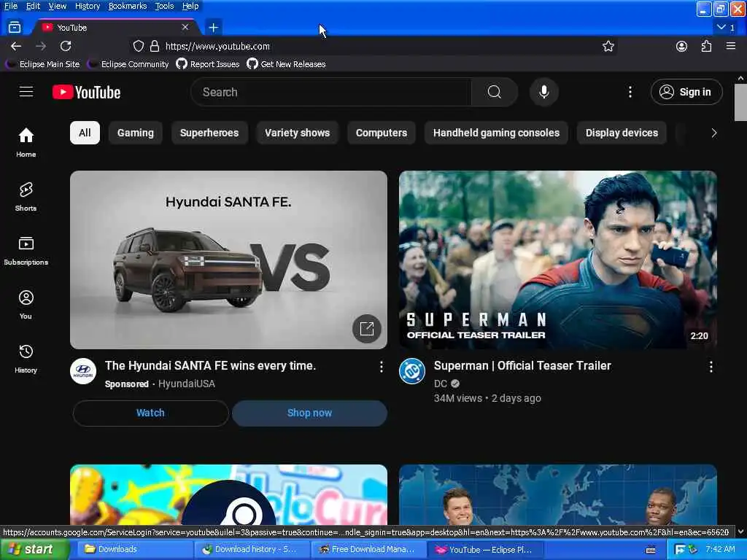Open Eclipse Community bookmark
747x560 pixels.
[128, 64]
